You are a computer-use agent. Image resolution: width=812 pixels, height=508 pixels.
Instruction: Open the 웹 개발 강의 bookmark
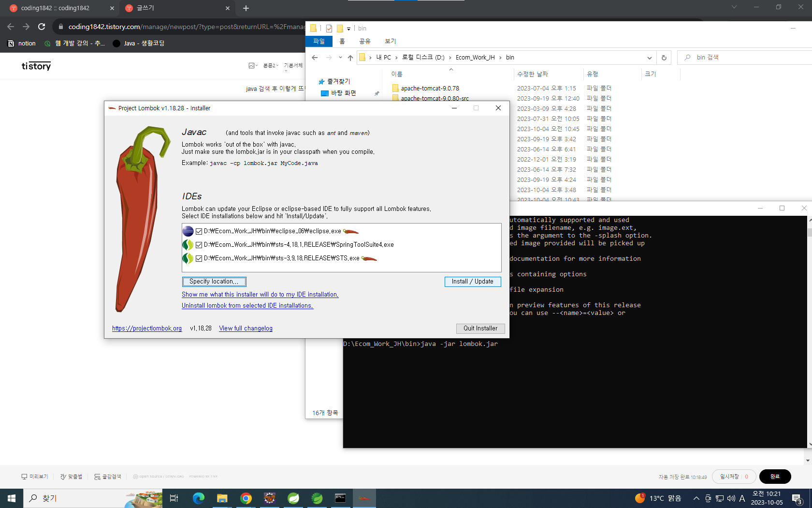(x=74, y=44)
